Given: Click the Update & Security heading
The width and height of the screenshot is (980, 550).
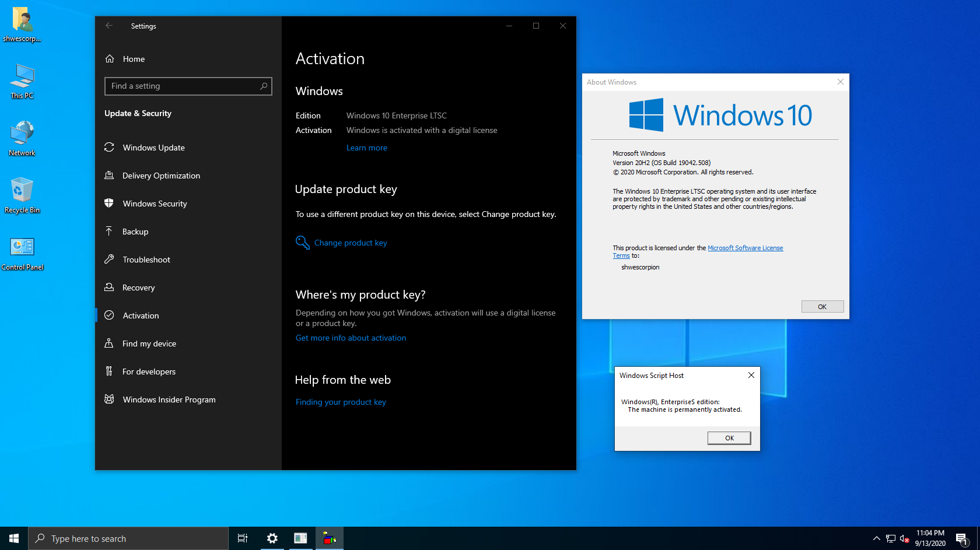Looking at the screenshot, I should pos(138,113).
